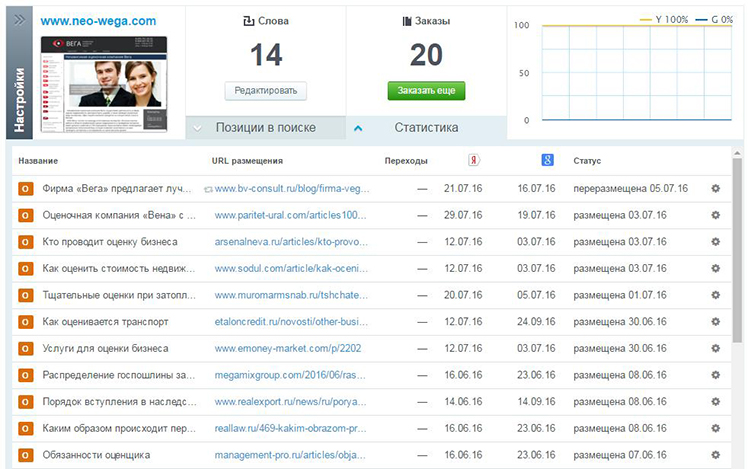
Task: Open gear settings for Обязанности оценщика row
Action: 715,455
